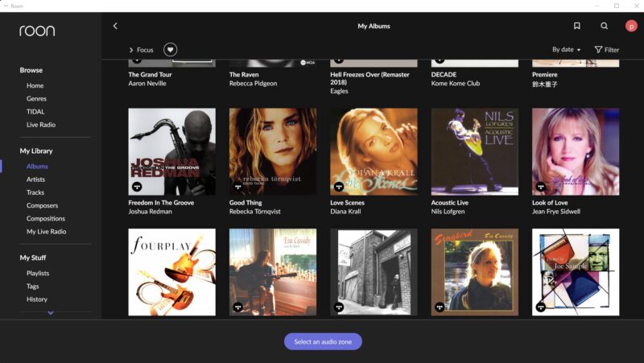This screenshot has height=363, width=644.
Task: Open bookmarks via the bookmark icon
Action: click(576, 26)
